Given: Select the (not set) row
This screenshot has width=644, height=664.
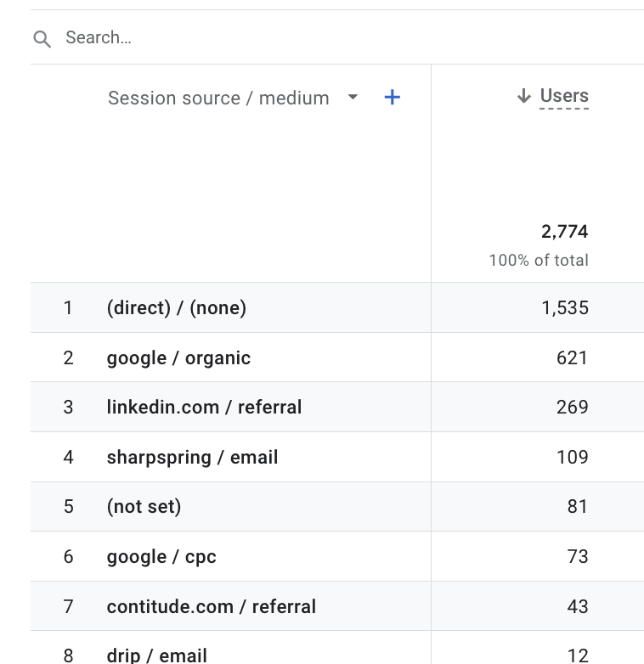Looking at the screenshot, I should pyautogui.click(x=144, y=507).
